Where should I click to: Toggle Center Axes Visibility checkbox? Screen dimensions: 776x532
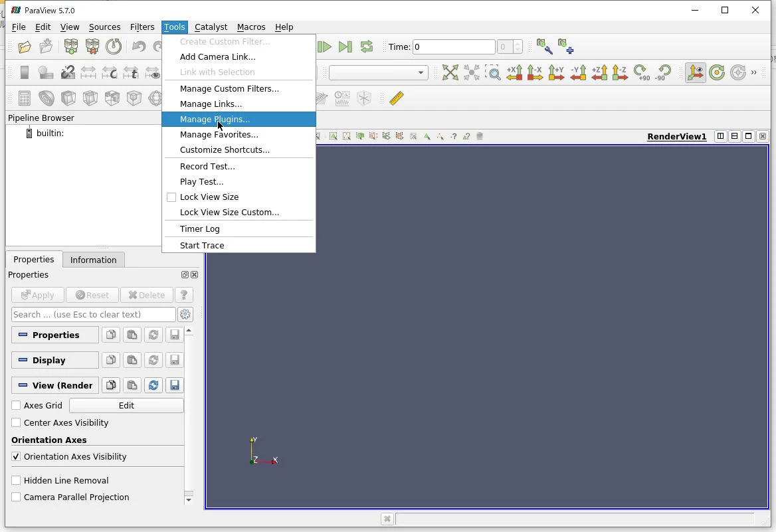pyautogui.click(x=16, y=422)
